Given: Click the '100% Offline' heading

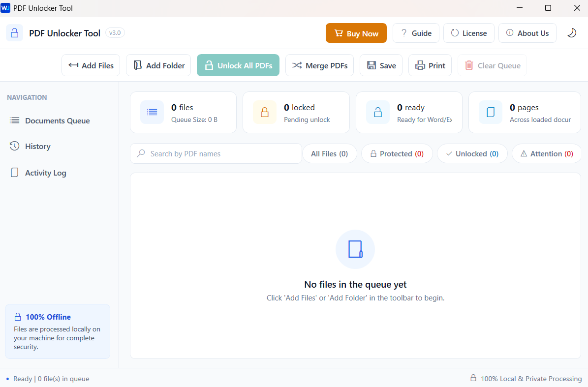Looking at the screenshot, I should (48, 317).
